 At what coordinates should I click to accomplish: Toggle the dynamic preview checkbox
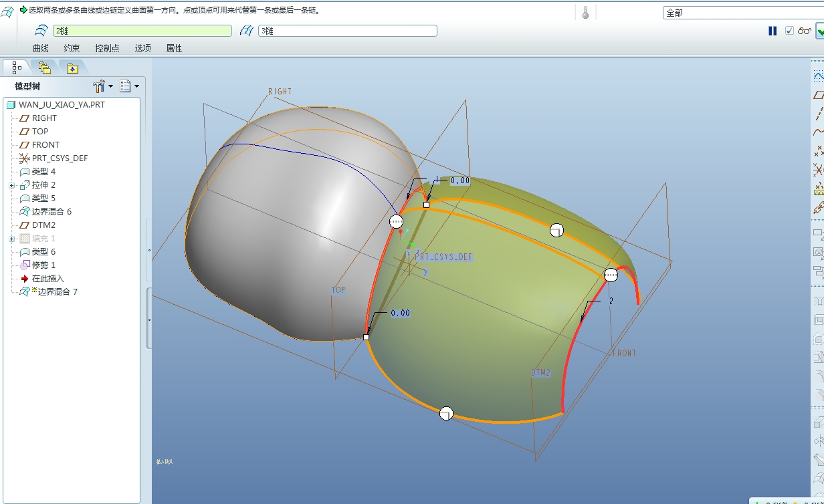[x=789, y=31]
